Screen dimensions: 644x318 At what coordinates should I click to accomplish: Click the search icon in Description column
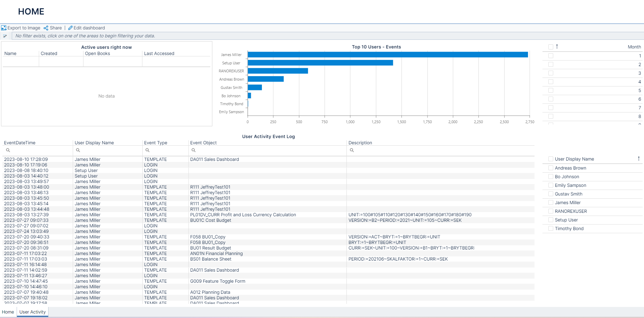(352, 150)
